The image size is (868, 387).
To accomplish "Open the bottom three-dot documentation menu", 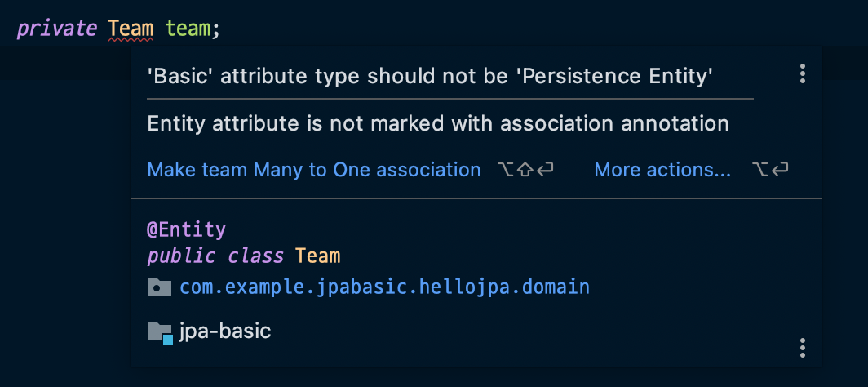I will point(803,348).
